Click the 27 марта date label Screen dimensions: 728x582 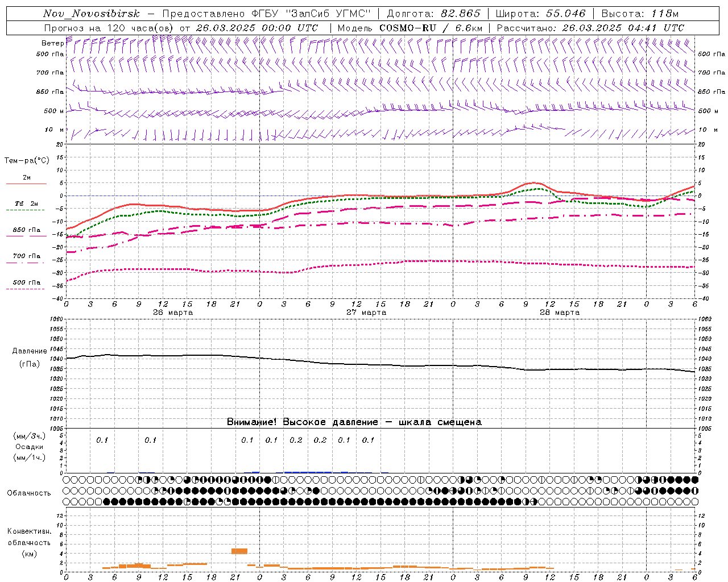coord(366,313)
